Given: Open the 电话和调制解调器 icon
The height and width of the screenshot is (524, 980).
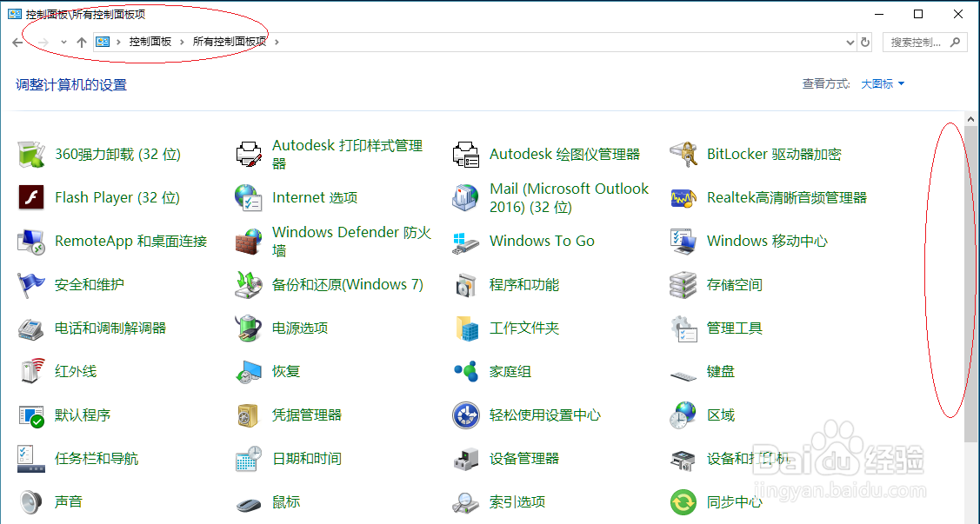Looking at the screenshot, I should point(31,328).
